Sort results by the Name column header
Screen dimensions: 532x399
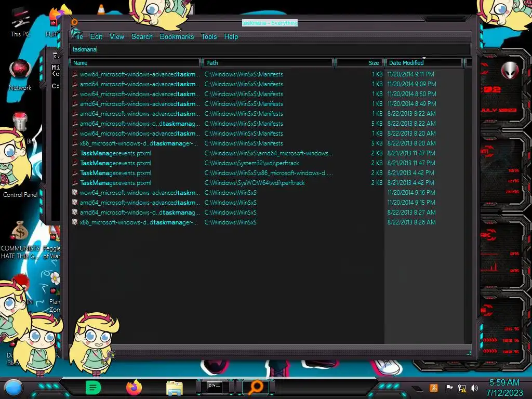tap(135, 63)
